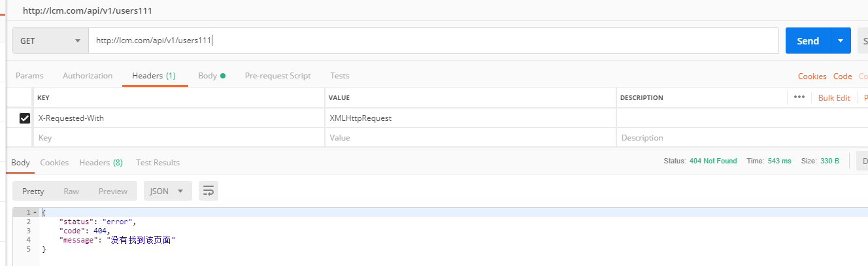Switch response view to Raw
868x266 pixels.
pos(71,191)
